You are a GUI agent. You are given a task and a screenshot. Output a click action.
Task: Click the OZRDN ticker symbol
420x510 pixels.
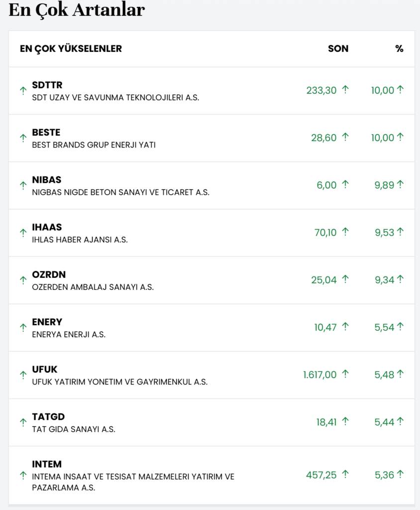point(49,274)
